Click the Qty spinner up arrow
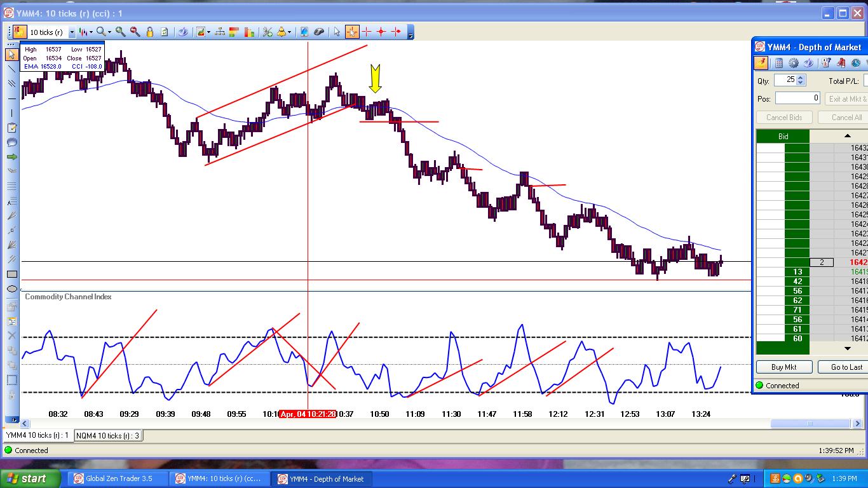This screenshot has width=868, height=488. coord(801,77)
